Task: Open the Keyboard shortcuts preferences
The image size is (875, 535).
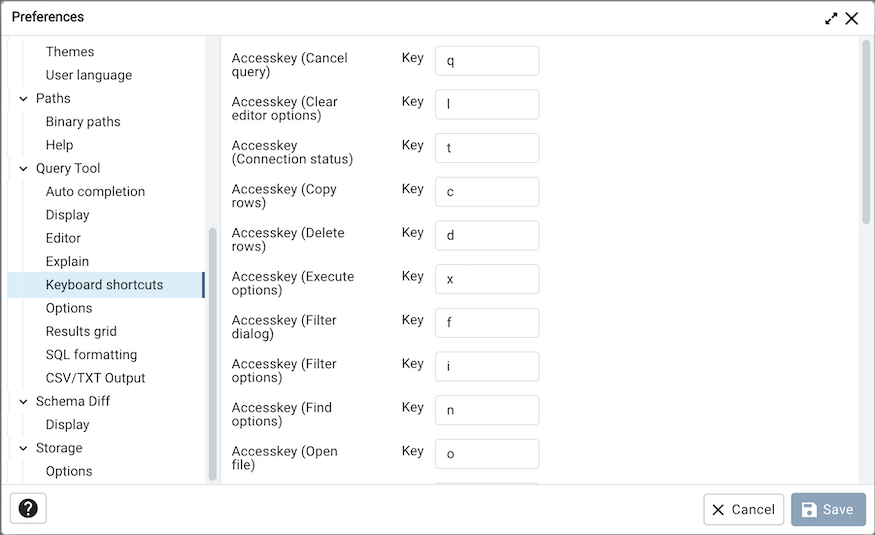Action: click(x=104, y=285)
